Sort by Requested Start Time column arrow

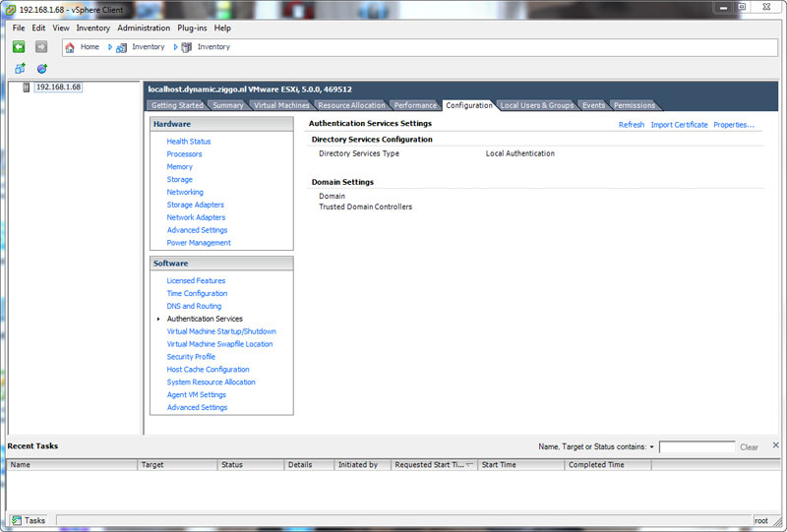[x=470, y=465]
